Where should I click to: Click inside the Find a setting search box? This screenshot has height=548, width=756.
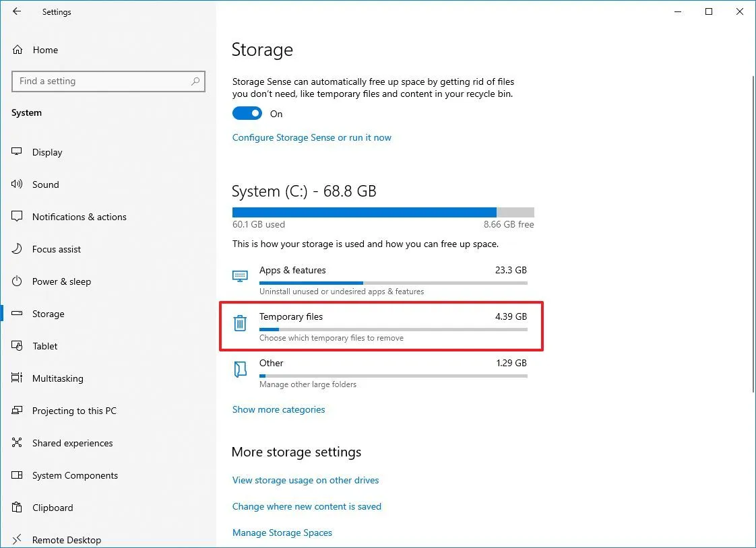(108, 81)
